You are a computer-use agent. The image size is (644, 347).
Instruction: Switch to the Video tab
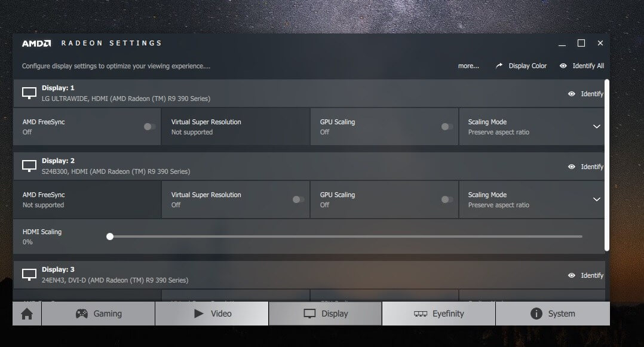tap(212, 314)
